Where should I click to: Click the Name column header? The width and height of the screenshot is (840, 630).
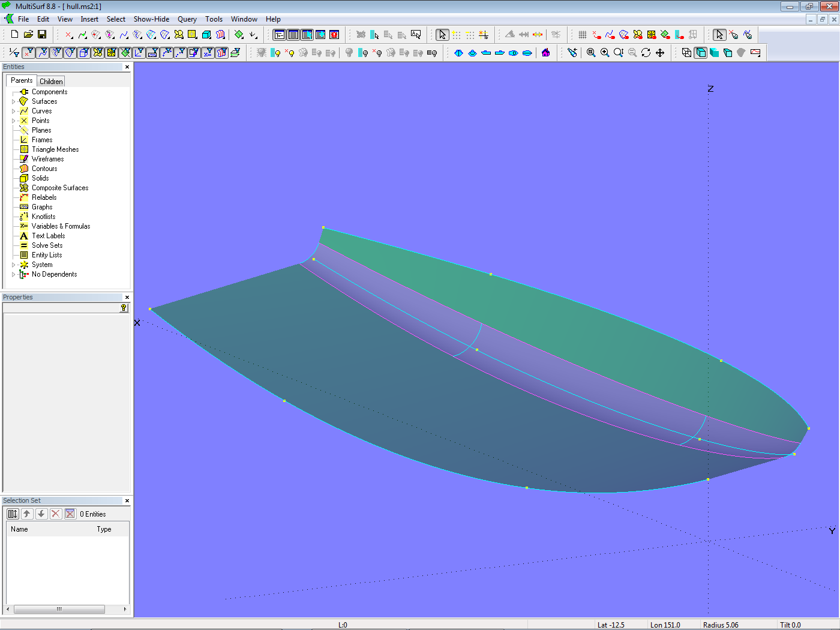click(19, 529)
